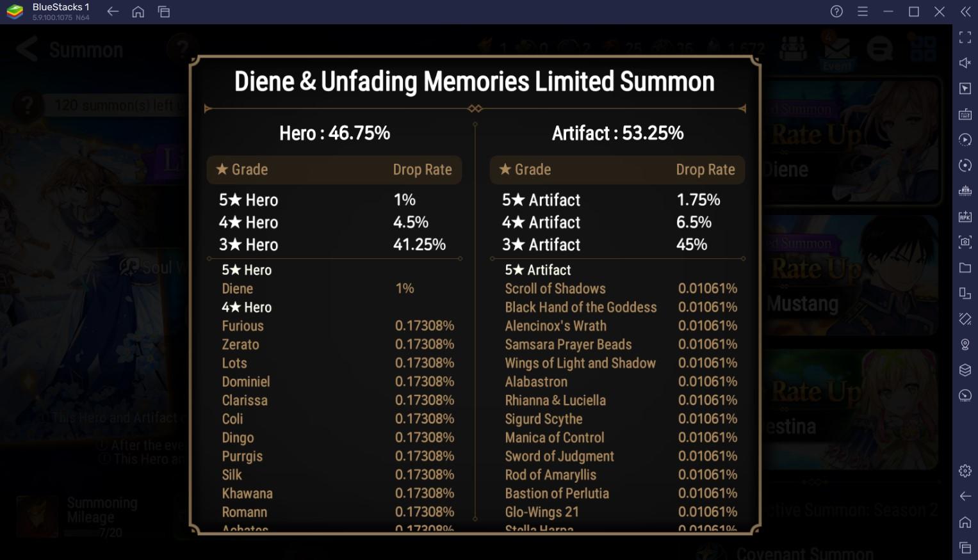Screen dimensions: 978x560
Task: Open media folder icon in sidebar
Action: click(x=965, y=268)
